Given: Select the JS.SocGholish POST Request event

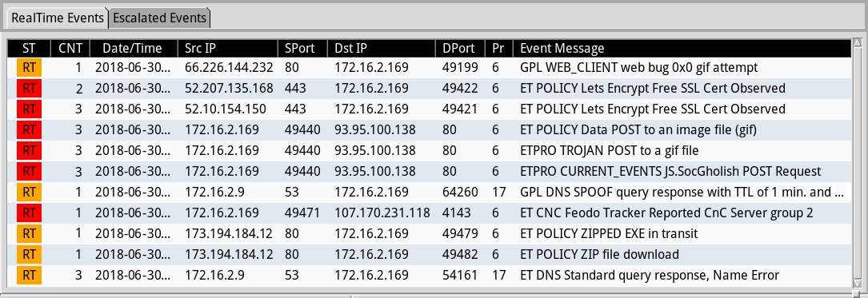Looking at the screenshot, I should [429, 172].
